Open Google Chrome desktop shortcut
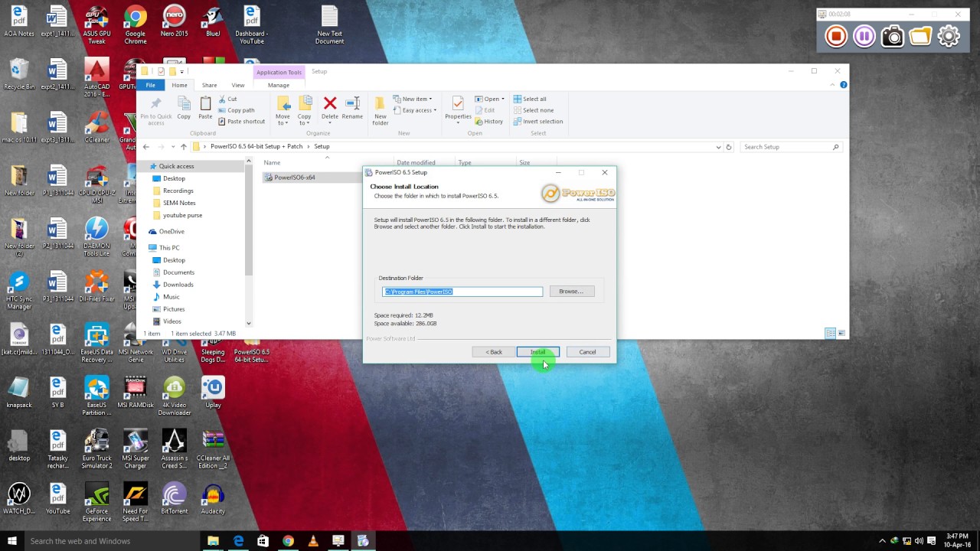Screen dimensions: 980x551 (x=136, y=24)
